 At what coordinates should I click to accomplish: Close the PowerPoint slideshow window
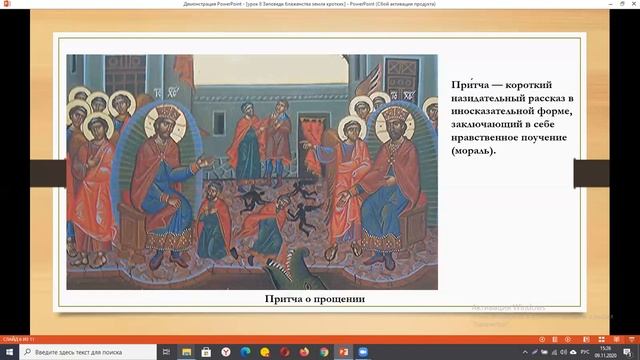pyautogui.click(x=634, y=4)
